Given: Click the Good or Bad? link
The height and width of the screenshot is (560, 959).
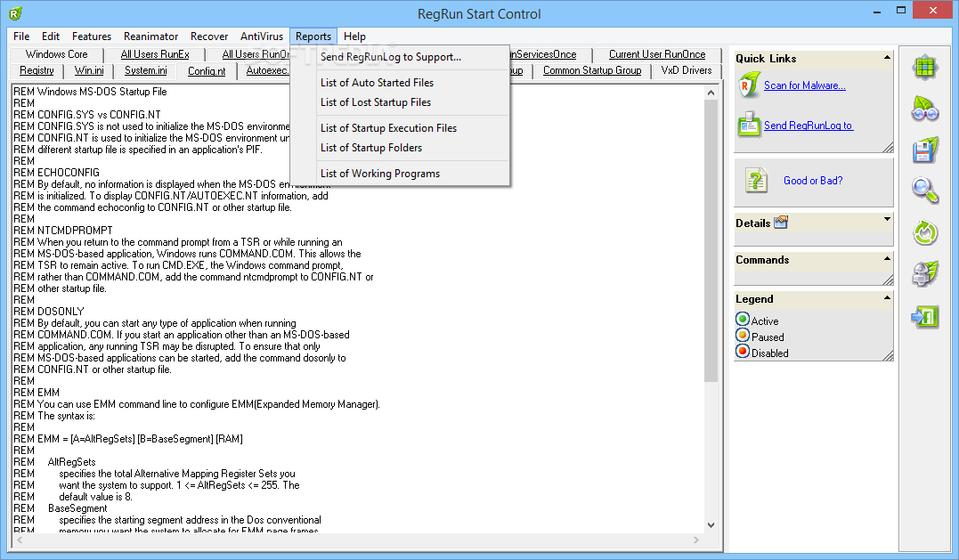Looking at the screenshot, I should point(813,181).
